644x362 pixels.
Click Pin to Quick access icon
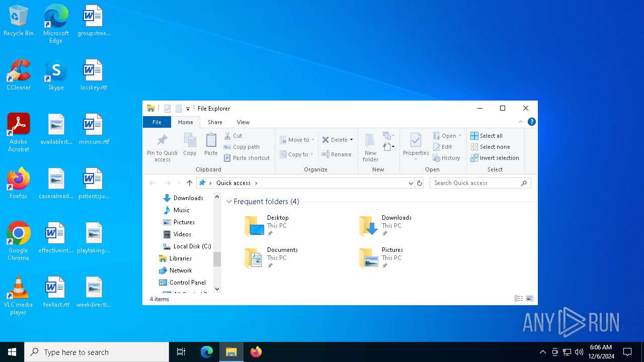[162, 147]
